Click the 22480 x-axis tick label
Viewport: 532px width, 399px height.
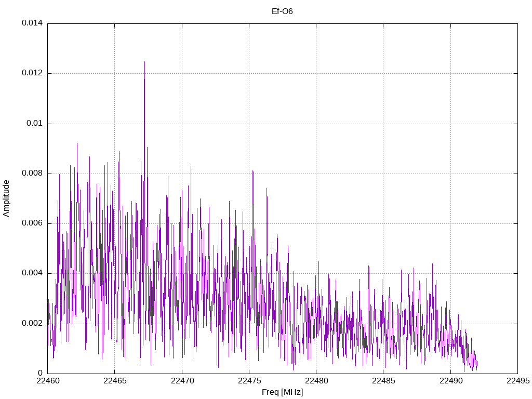(316, 381)
